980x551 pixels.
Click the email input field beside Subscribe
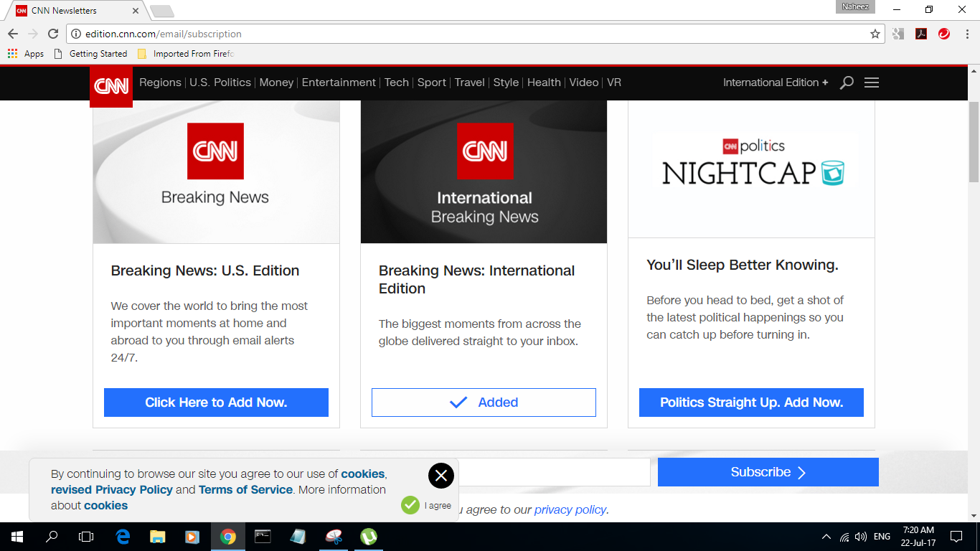[554, 472]
